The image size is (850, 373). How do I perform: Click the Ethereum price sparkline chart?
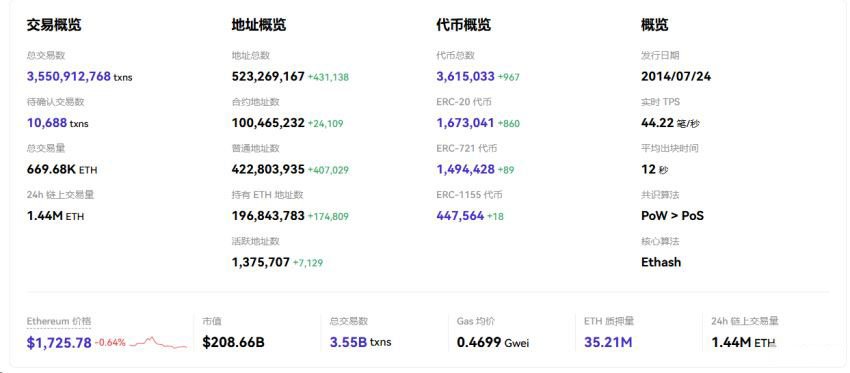158,343
